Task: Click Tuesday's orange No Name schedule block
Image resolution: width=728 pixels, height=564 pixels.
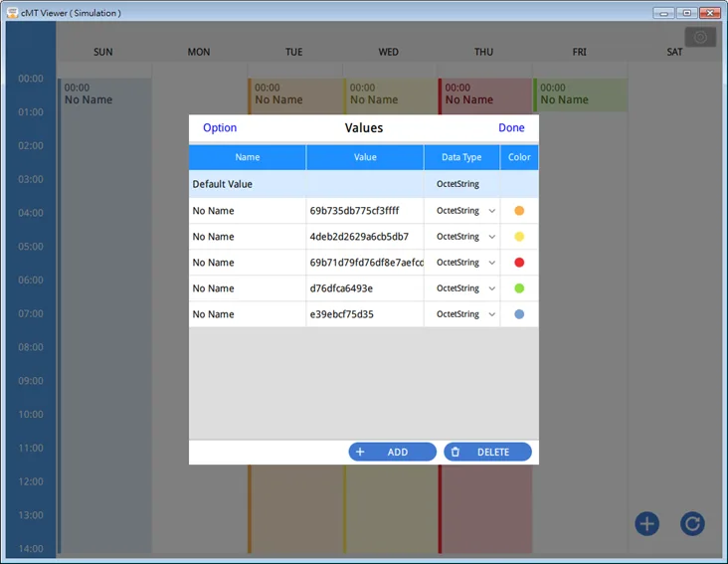Action: coord(295,94)
